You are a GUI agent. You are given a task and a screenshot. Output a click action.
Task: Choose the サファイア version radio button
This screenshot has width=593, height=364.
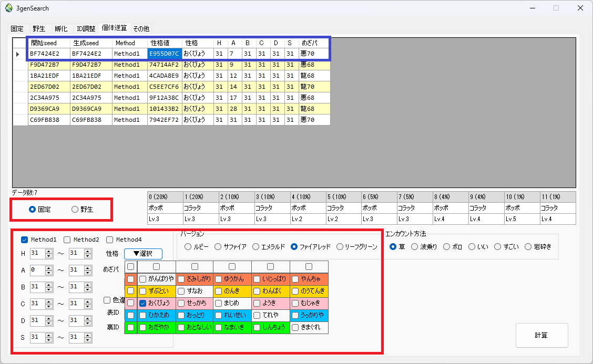click(x=218, y=247)
